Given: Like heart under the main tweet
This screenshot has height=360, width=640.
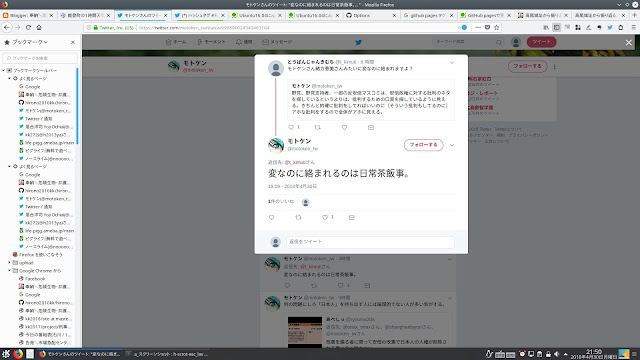Looking at the screenshot, I should coord(325,218).
